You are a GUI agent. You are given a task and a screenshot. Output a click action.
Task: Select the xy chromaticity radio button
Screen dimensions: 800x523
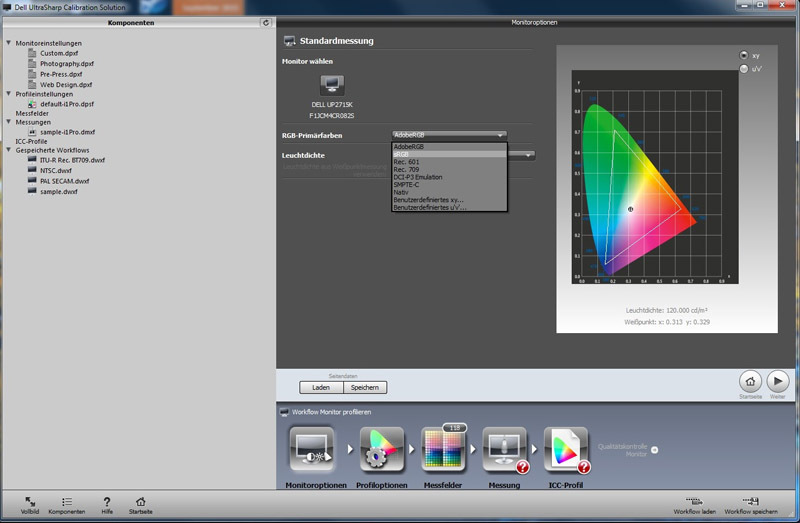coord(743,55)
